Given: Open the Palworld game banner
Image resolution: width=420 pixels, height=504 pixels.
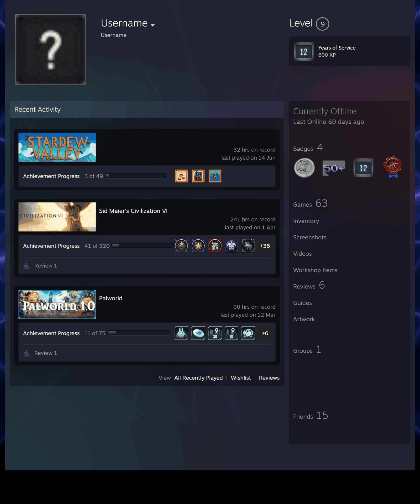Looking at the screenshot, I should pyautogui.click(x=57, y=304).
